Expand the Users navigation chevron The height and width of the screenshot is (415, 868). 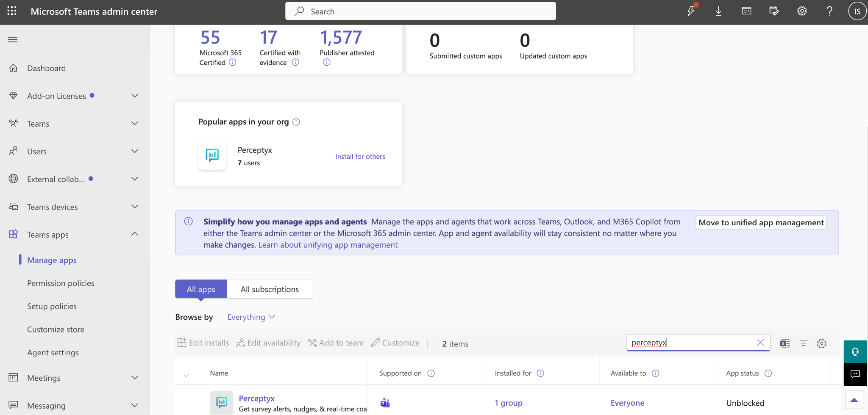[x=135, y=151]
